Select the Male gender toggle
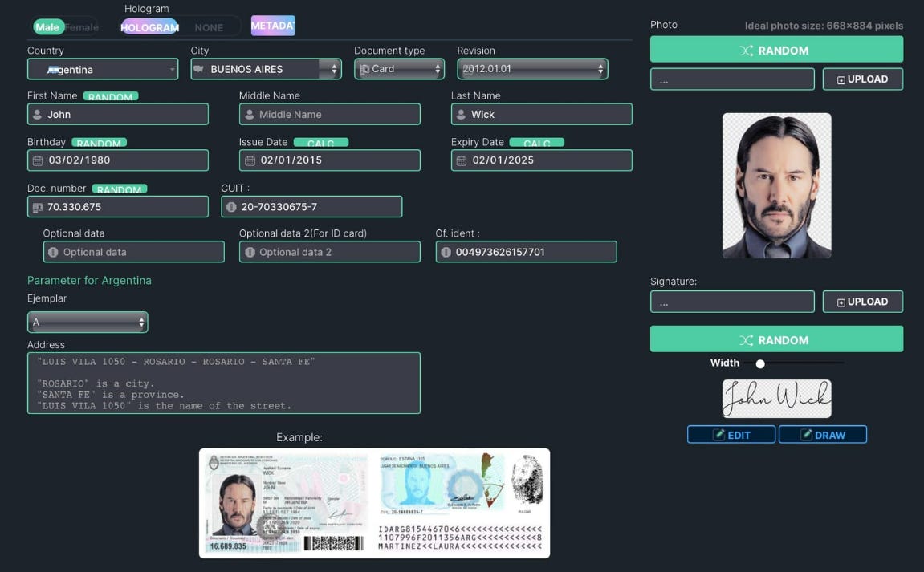This screenshot has height=572, width=924. point(47,27)
